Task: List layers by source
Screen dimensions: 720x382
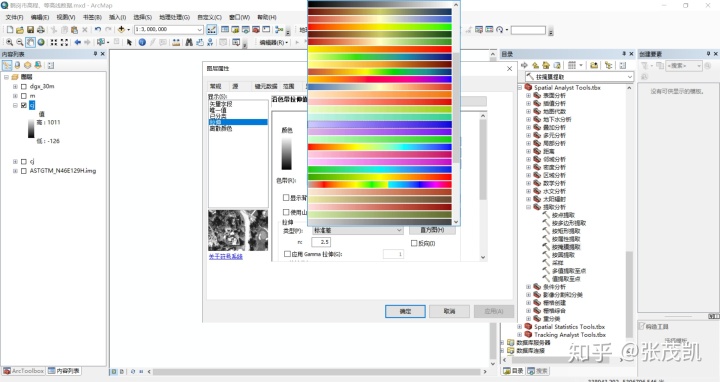Action: click(17, 65)
